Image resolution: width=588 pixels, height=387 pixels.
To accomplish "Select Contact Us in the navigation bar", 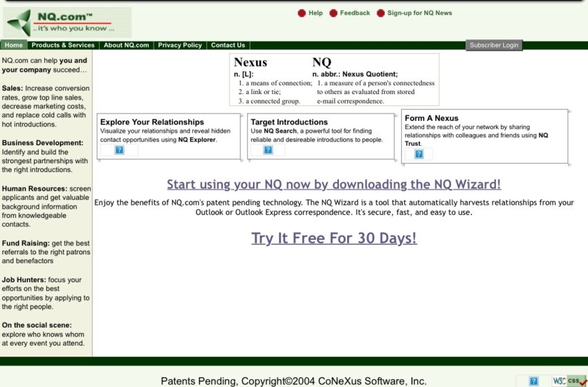I will 228,46.
